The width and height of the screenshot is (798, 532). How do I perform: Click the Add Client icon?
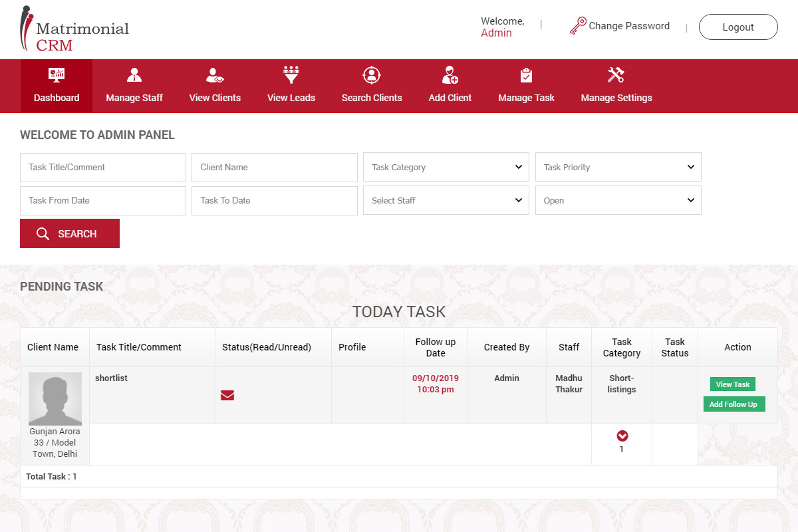click(x=450, y=74)
